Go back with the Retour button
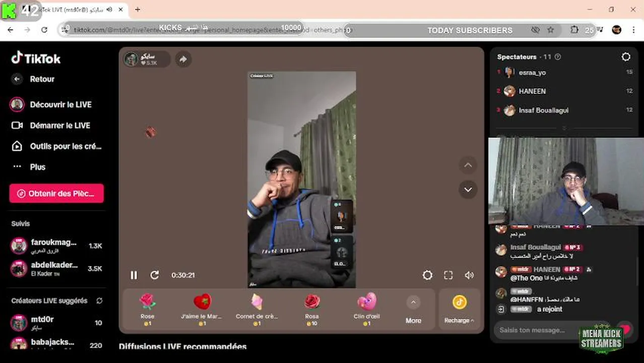The image size is (644, 363). click(33, 79)
